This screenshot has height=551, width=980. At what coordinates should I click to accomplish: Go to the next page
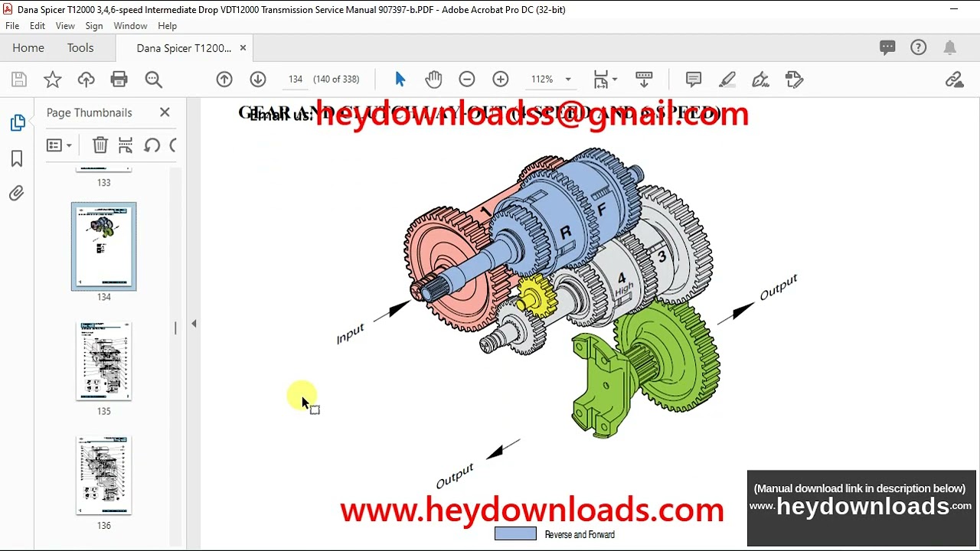[258, 80]
